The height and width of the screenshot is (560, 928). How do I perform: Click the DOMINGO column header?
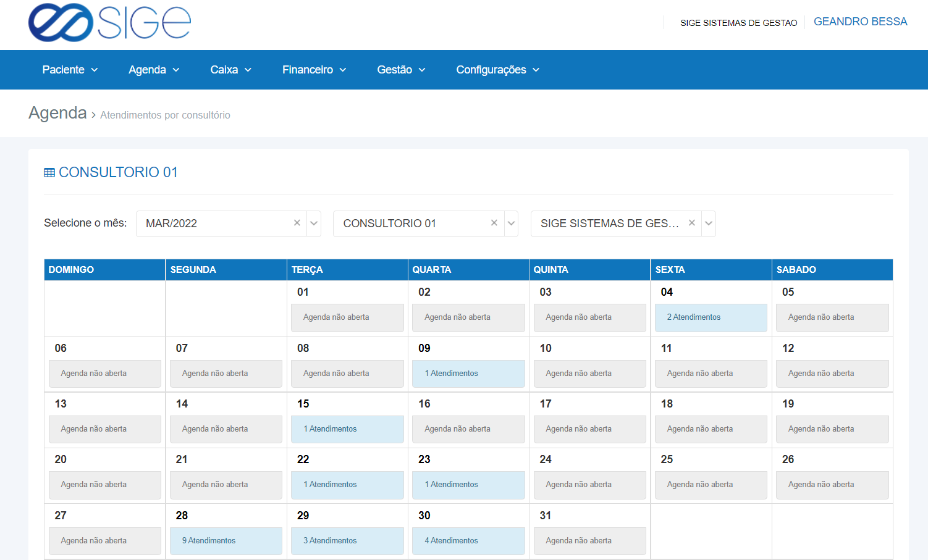pos(104,270)
